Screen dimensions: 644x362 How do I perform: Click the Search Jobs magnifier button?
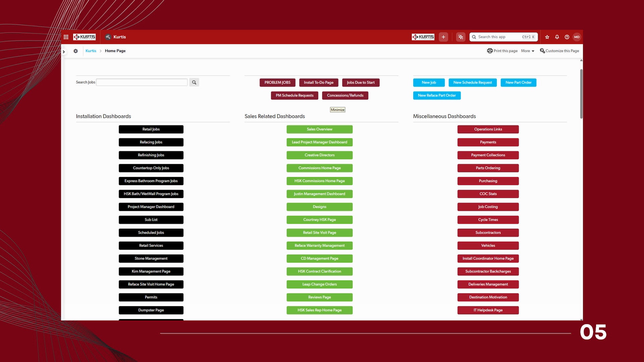tap(194, 82)
